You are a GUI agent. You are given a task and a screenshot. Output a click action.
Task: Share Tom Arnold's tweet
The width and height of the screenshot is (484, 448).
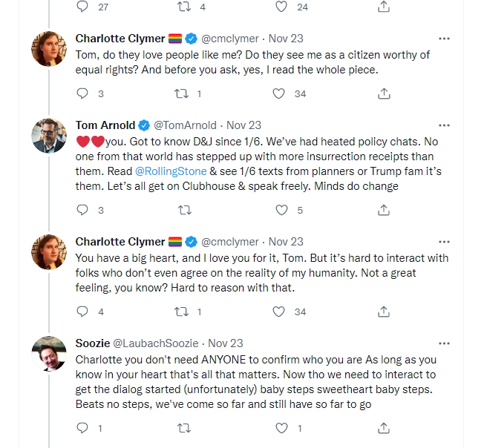384,210
